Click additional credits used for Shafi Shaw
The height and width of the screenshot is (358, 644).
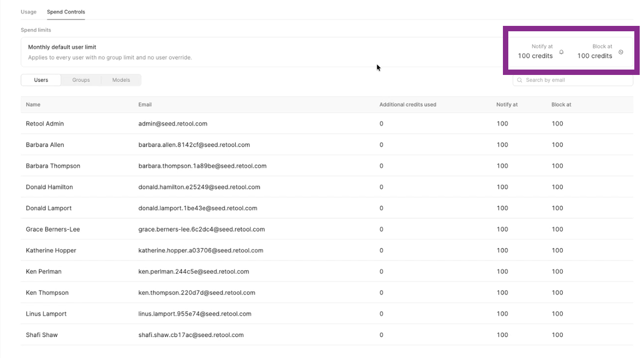[382, 335]
